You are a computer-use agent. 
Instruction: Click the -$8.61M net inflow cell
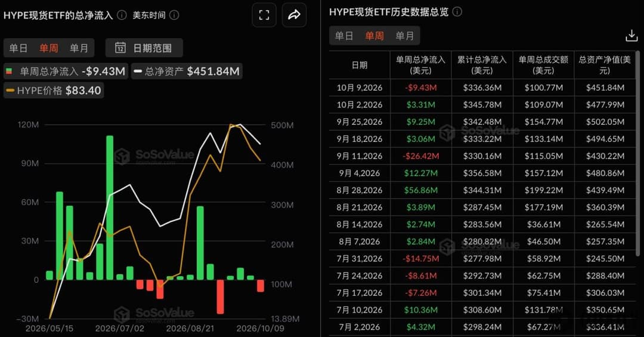[420, 276]
